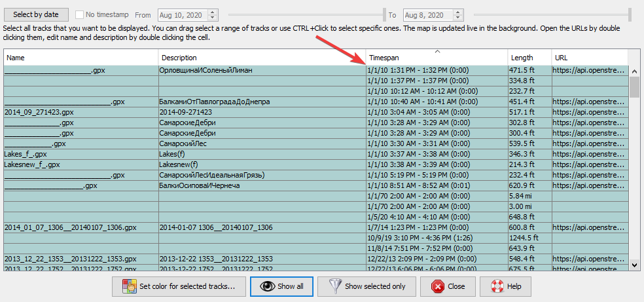The width and height of the screenshot is (644, 302).
Task: Sort the table by Length column header
Action: click(x=529, y=58)
